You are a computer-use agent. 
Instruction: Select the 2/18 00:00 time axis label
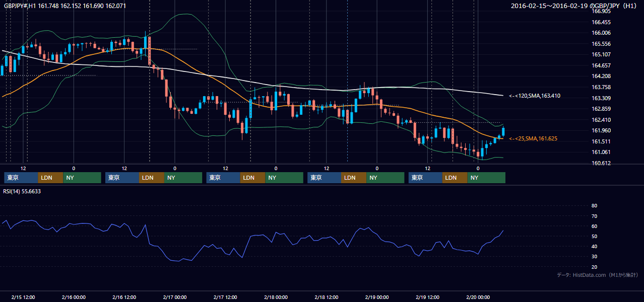[x=276, y=297]
